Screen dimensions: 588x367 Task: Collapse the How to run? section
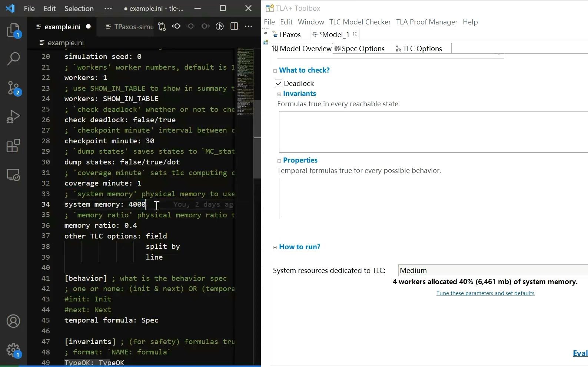click(x=275, y=247)
